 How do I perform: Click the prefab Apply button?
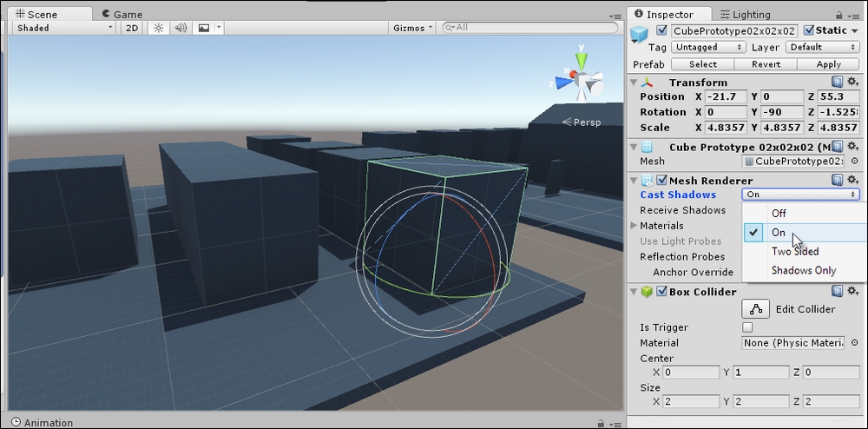point(828,64)
